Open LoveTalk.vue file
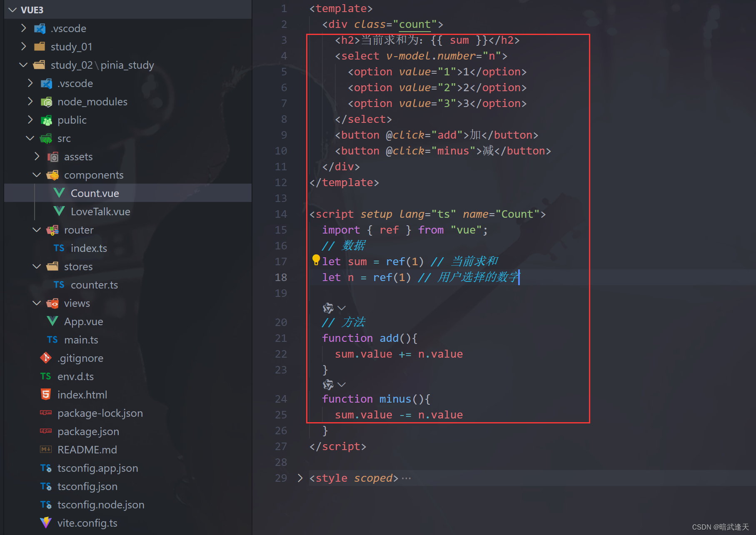The image size is (756, 535). pos(127,211)
